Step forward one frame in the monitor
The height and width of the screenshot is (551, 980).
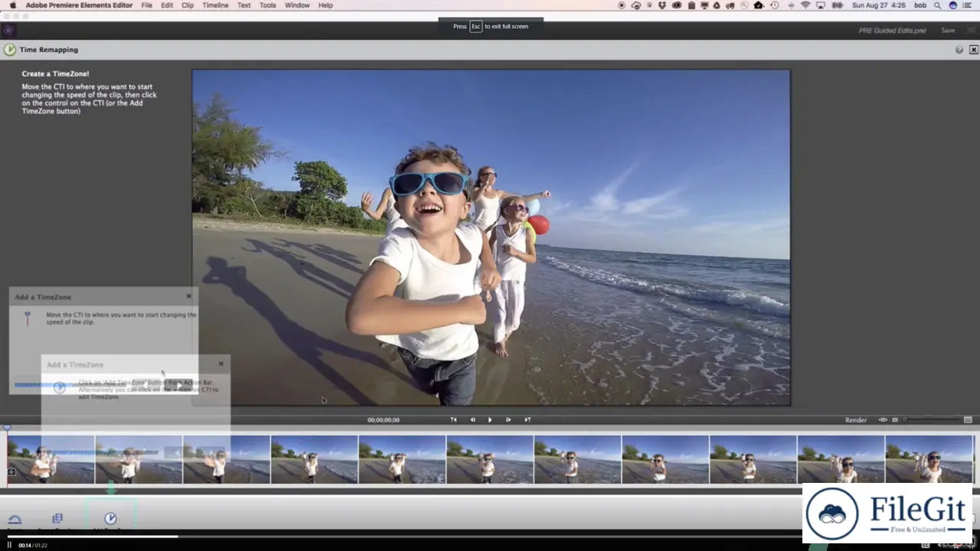(x=508, y=419)
